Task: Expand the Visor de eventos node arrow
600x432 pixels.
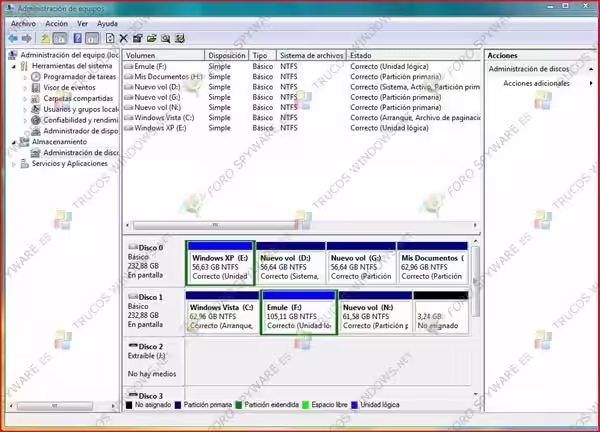Action: pyautogui.click(x=25, y=88)
